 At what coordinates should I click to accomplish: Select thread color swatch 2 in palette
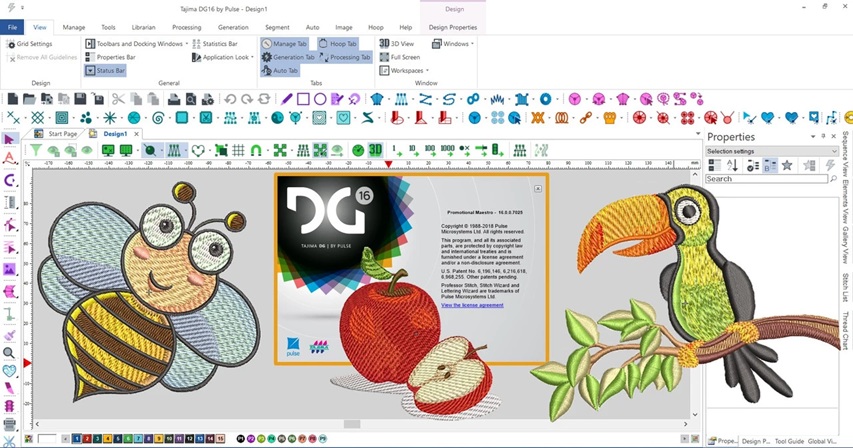click(x=87, y=439)
